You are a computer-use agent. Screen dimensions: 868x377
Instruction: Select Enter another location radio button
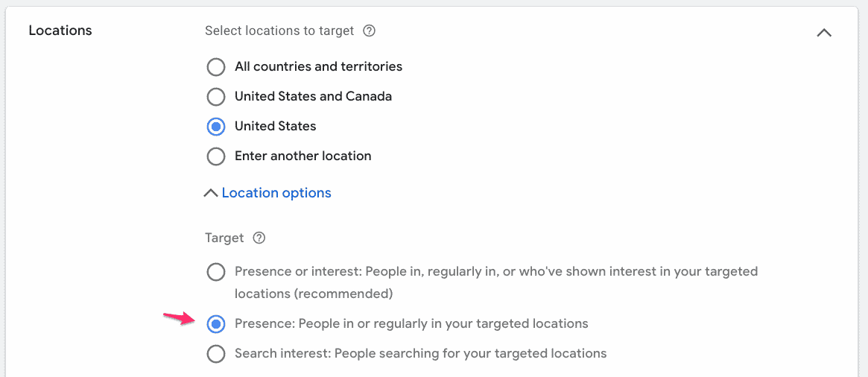(x=216, y=156)
